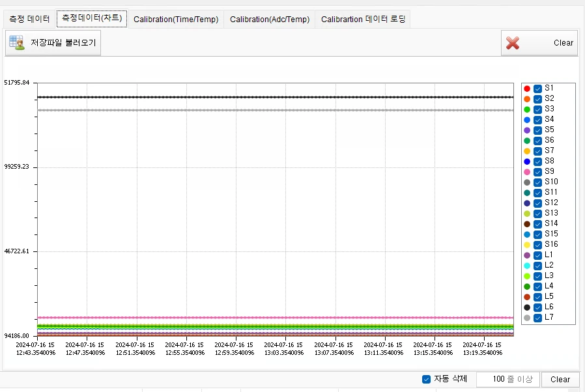This screenshot has height=392, width=585.
Task: Click x-axis label 12:59.3540096
Action: pos(235,353)
